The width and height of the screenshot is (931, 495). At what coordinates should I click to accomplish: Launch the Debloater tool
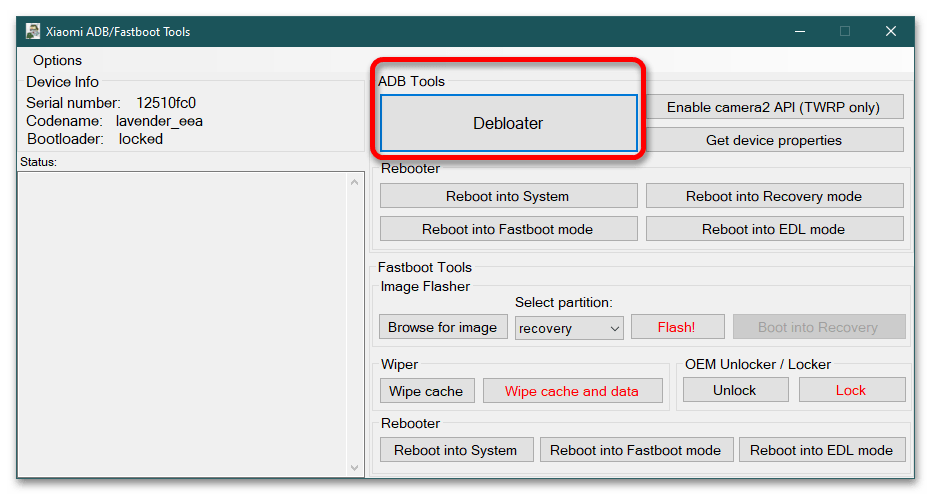[509, 123]
